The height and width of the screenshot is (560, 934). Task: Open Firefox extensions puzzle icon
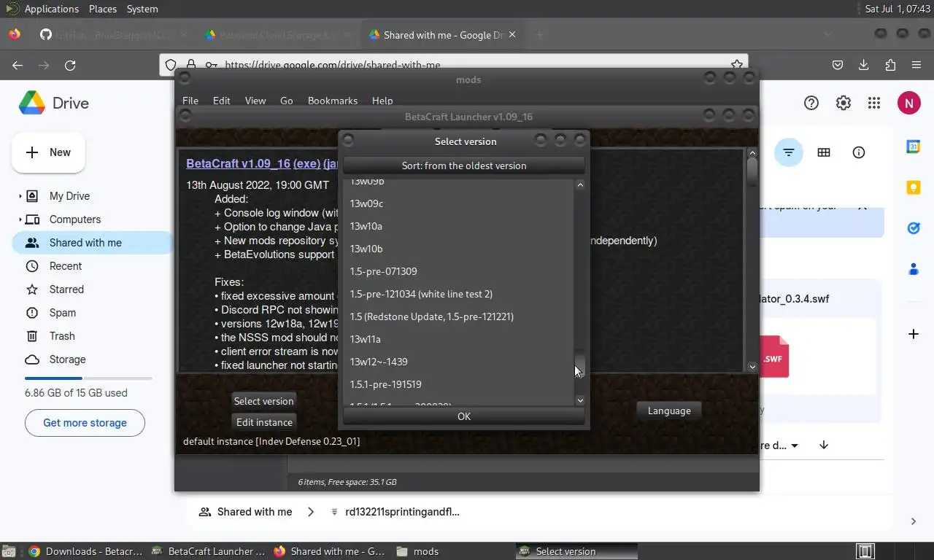tap(890, 65)
